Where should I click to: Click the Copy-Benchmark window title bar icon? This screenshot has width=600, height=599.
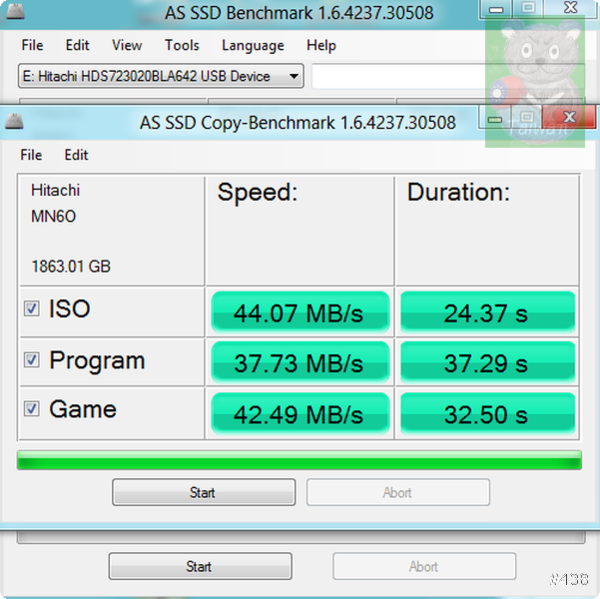(15, 123)
